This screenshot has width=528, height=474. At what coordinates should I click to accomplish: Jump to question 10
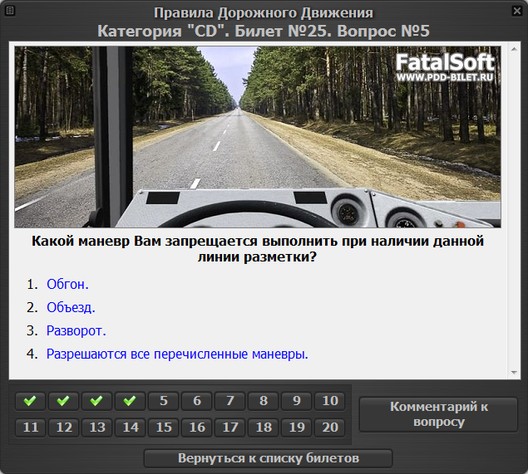pos(330,401)
